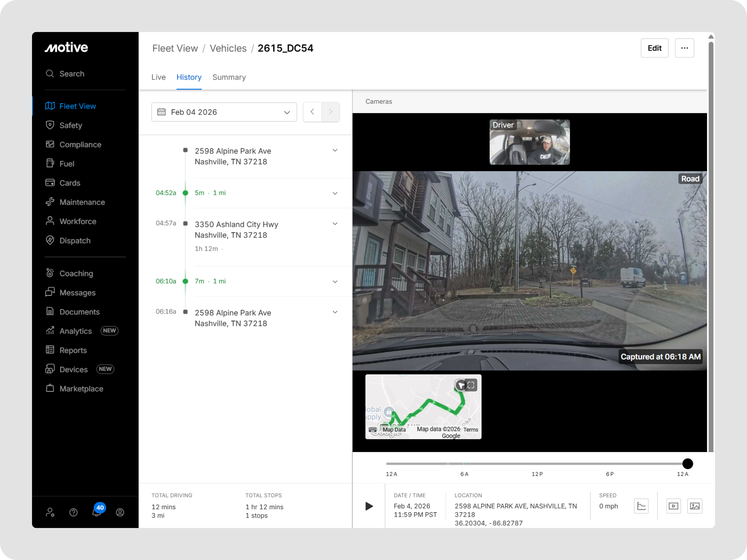Screen dimensions: 747x560
Task: Switch to image snapshot view icon
Action: coord(695,506)
